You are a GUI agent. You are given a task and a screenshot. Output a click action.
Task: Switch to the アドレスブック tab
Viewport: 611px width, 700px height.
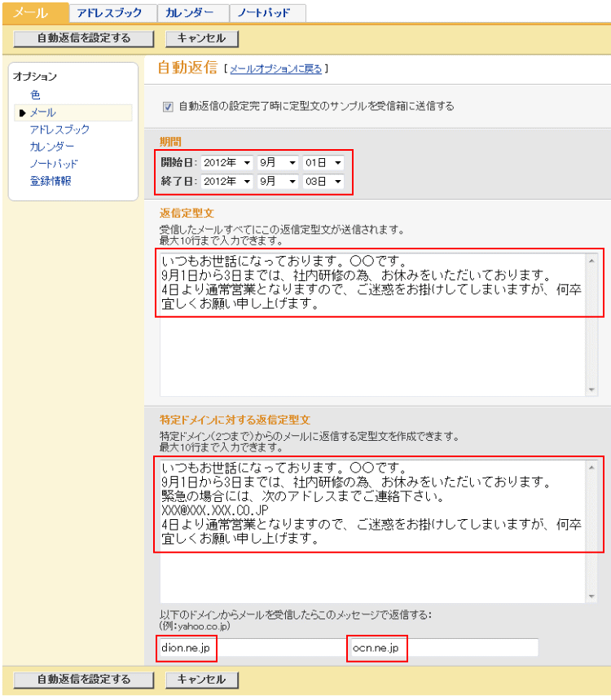109,13
